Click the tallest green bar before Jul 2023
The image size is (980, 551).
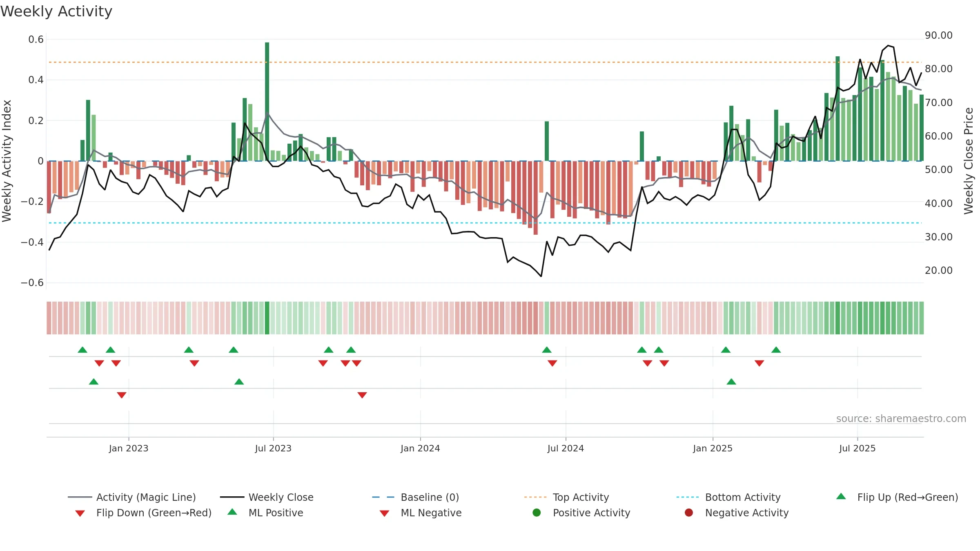[x=267, y=102]
